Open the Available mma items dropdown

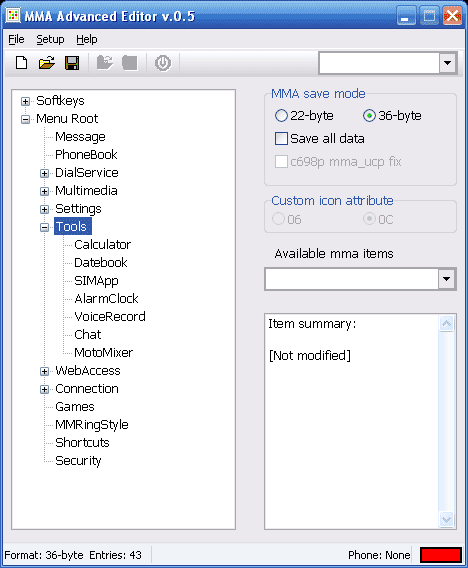point(447,279)
